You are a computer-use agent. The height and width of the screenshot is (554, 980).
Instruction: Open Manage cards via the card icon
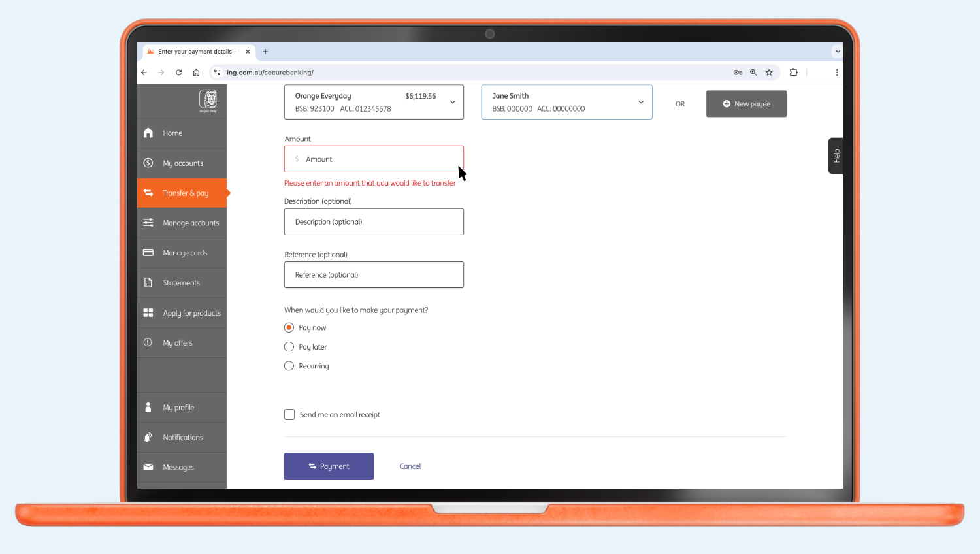tap(148, 252)
